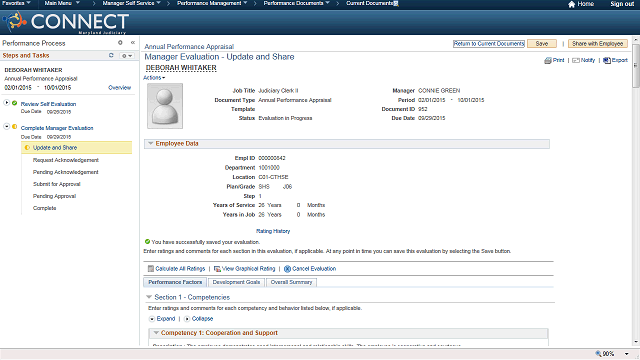The width and height of the screenshot is (640, 360).
Task: Open Performance Management breadcrumb menu
Action: point(212,3)
